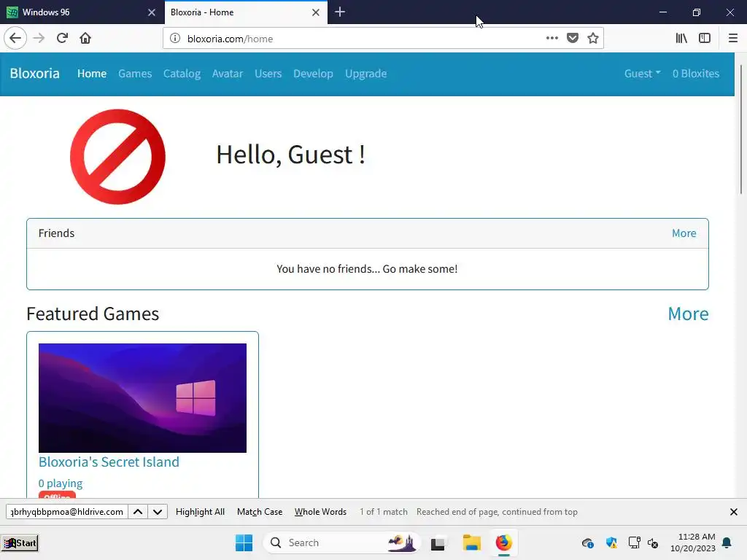Toggle the sidebar icon in toolbar
747x560 pixels.
pos(705,38)
